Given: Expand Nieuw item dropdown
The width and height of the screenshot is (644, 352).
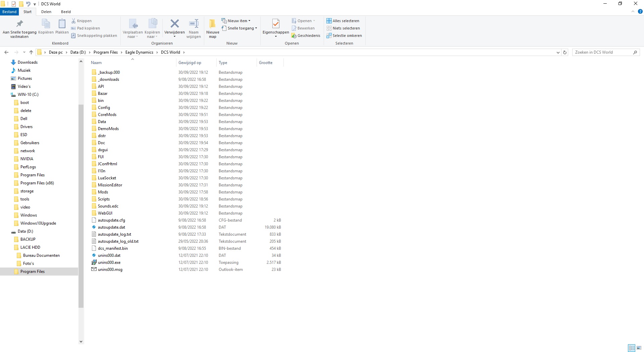Looking at the screenshot, I should (x=249, y=21).
